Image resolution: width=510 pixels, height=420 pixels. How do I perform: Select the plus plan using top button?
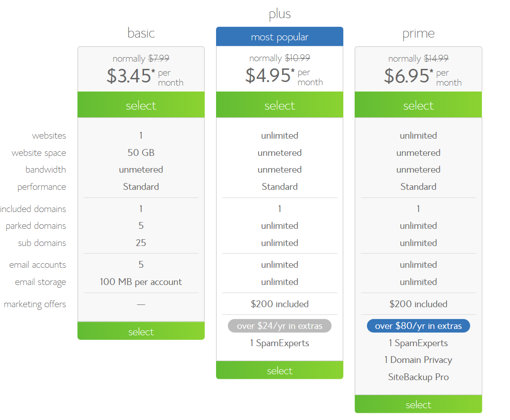(x=279, y=105)
